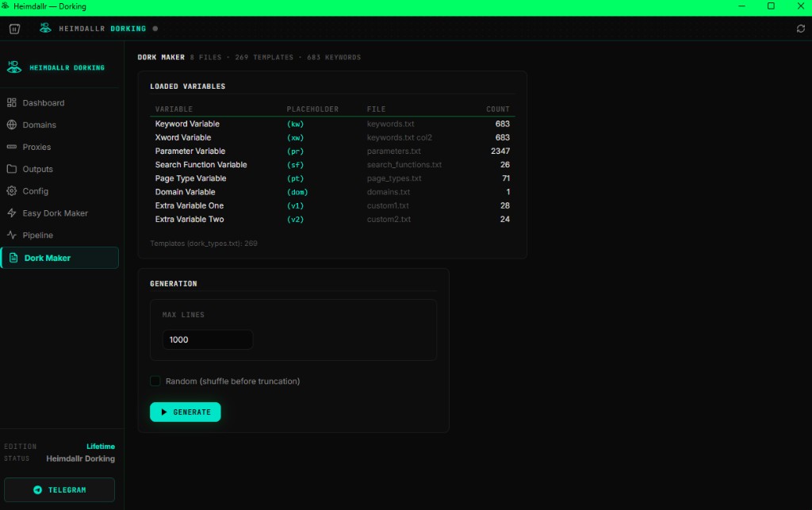Click the (pt) placeholder

295,178
